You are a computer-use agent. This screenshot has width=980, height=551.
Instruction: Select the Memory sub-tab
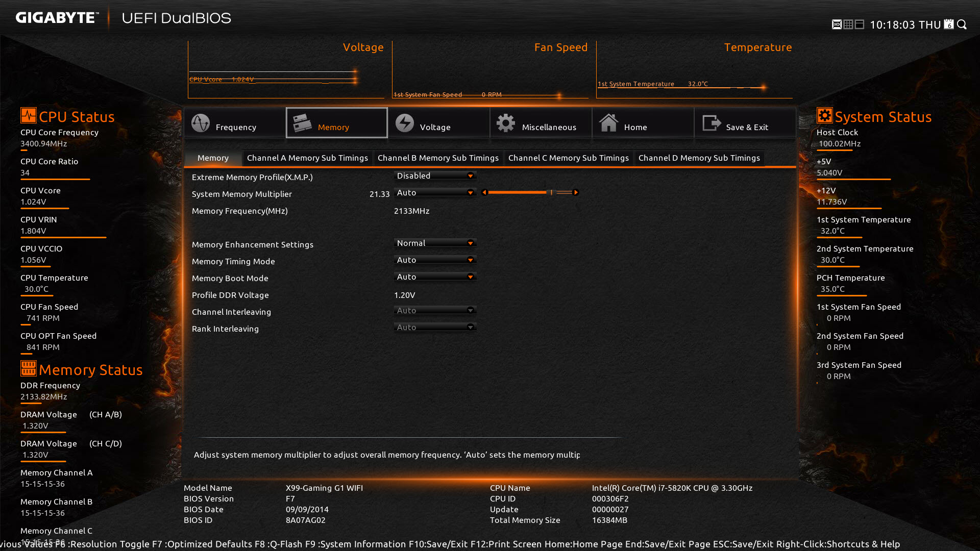click(x=213, y=158)
